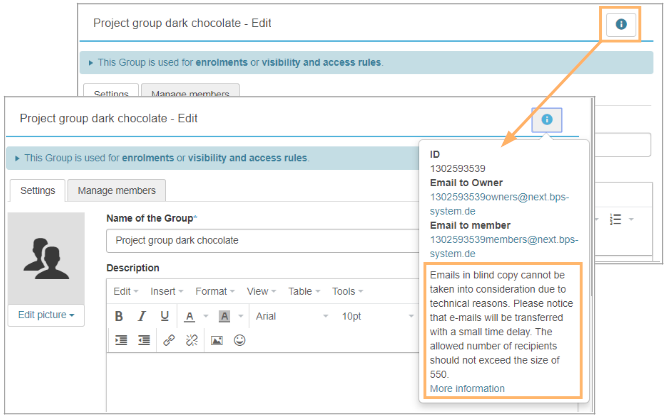Click the insert link icon
668x417 pixels.
169,341
